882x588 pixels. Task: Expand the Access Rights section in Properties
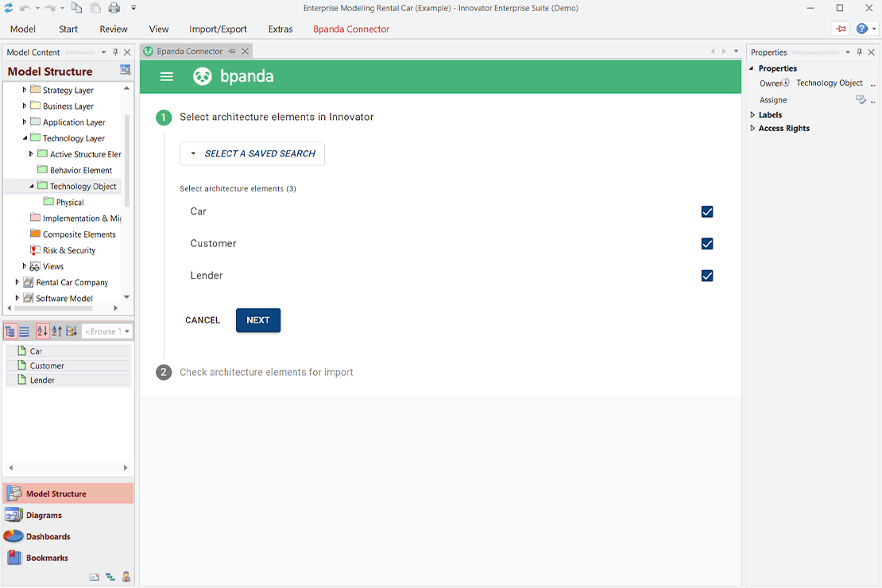(x=752, y=128)
